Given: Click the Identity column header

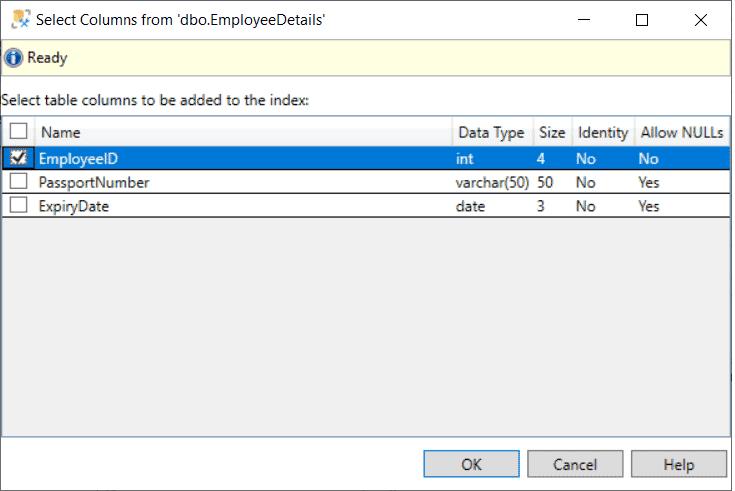Looking at the screenshot, I should 602,132.
